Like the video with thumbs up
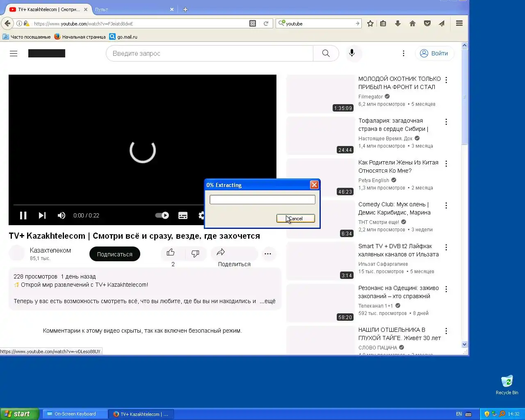This screenshot has width=525, height=420. point(171,253)
